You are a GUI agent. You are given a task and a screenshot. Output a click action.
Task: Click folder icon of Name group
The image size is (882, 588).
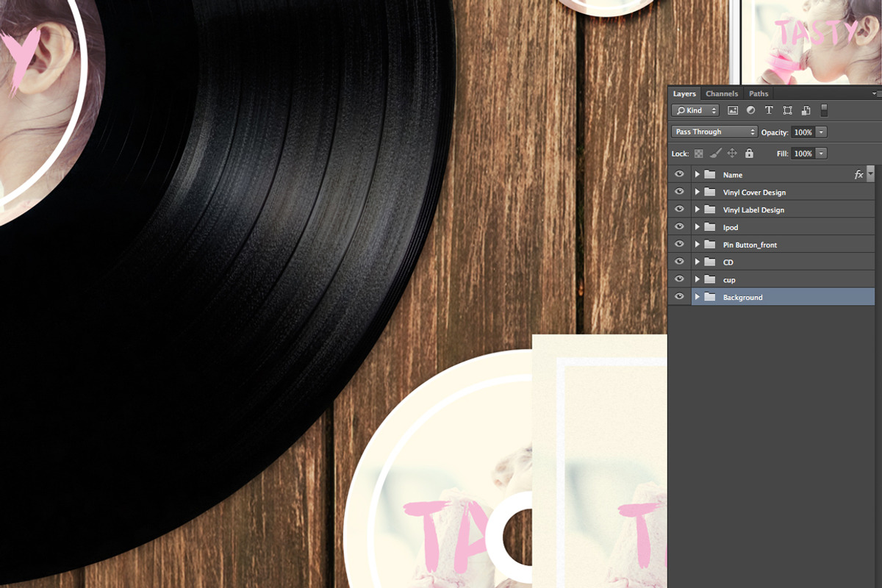709,174
